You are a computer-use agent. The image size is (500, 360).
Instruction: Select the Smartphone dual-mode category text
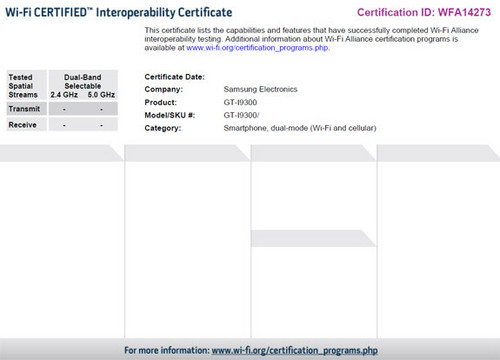tap(300, 128)
